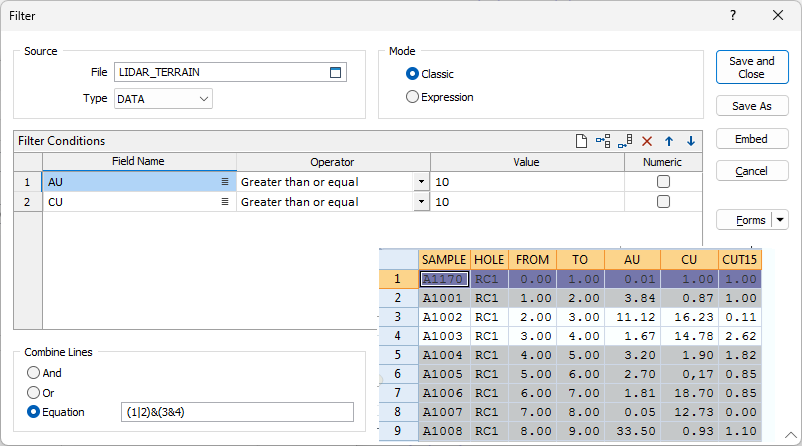Choose the Or combine lines option
Screen dimensions: 802x446
[x=34, y=393]
